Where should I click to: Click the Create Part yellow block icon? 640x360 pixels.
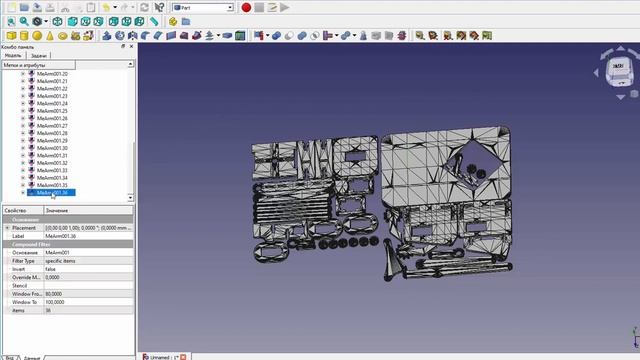[x=173, y=22]
